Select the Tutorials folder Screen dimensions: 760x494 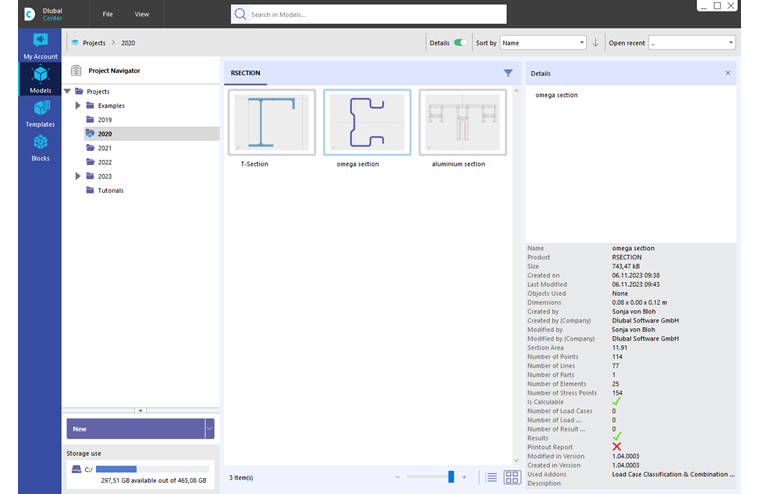pyautogui.click(x=111, y=190)
